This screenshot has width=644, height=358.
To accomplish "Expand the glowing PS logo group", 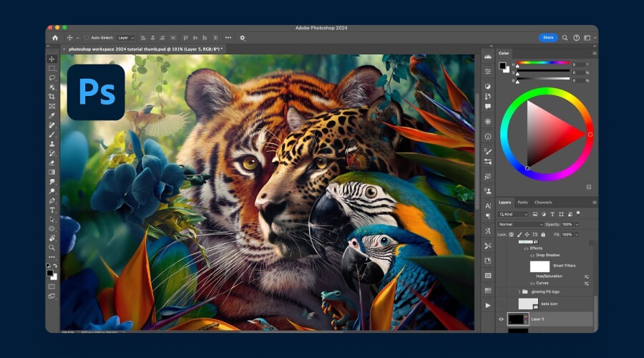I will tap(519, 292).
